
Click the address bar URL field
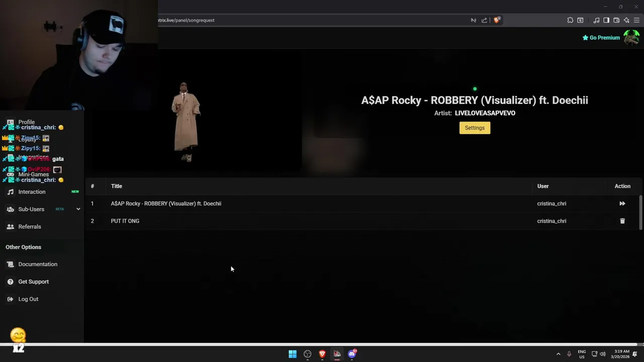point(312,20)
